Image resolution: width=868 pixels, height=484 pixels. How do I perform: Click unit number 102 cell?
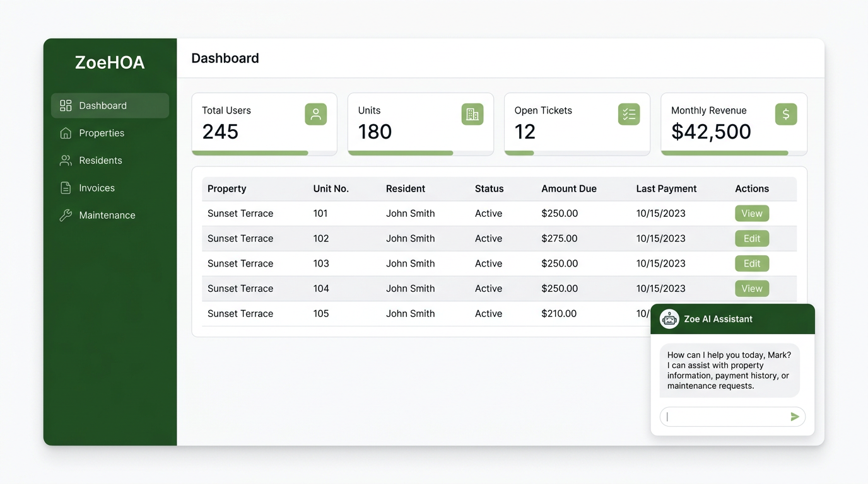(321, 239)
